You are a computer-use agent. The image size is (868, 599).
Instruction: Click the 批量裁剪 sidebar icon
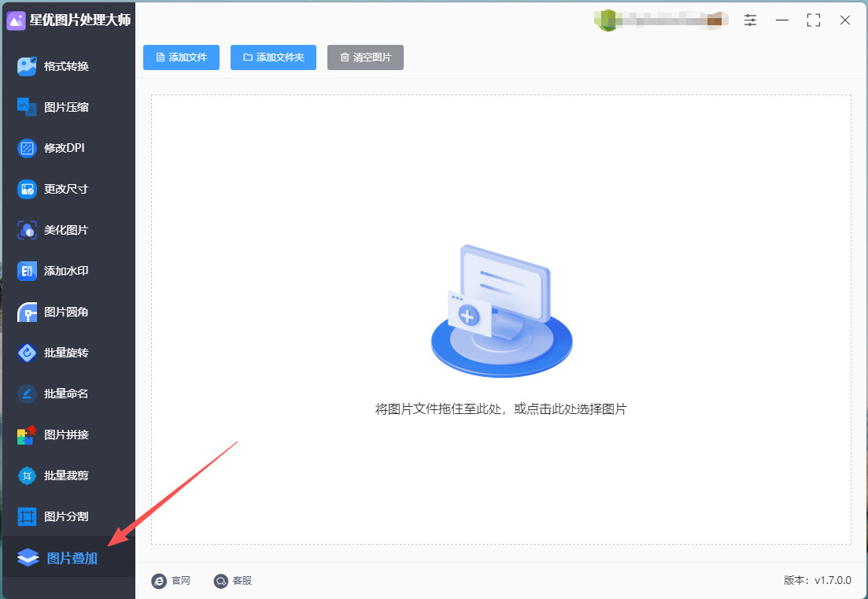[27, 475]
